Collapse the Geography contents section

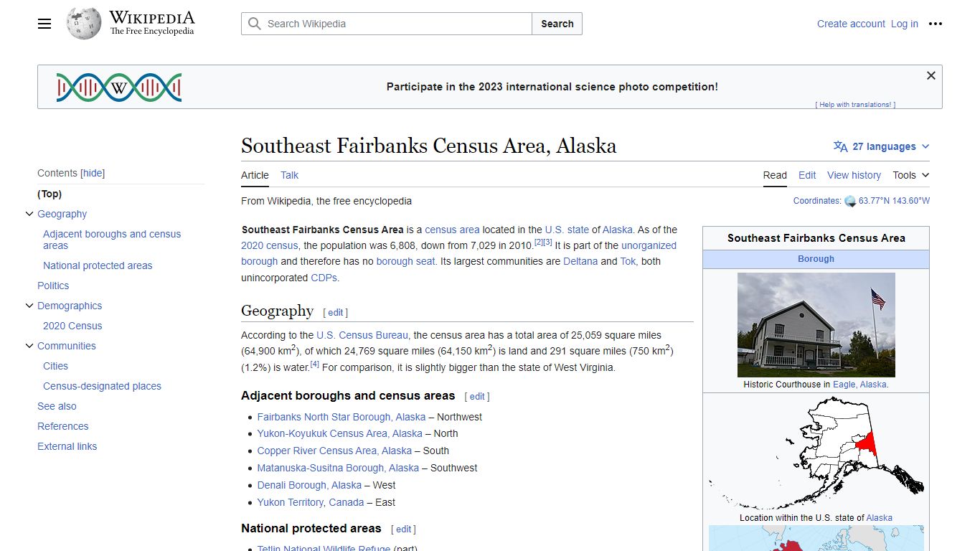(x=29, y=214)
